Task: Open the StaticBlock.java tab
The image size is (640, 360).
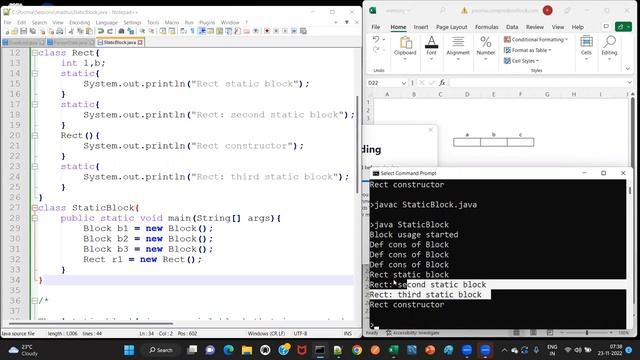Action: point(119,42)
